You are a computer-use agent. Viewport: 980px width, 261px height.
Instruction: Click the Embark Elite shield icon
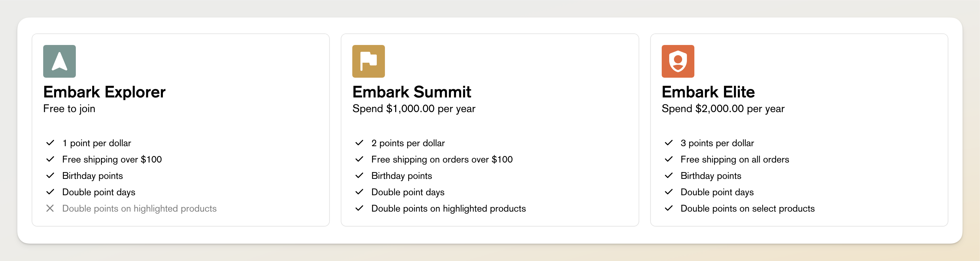(x=678, y=61)
